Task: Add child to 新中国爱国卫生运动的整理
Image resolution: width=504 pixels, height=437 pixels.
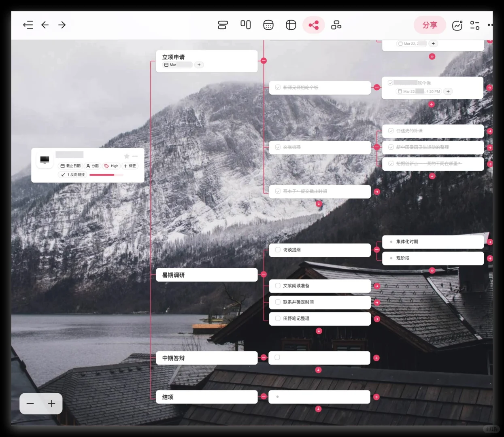Action: click(490, 148)
